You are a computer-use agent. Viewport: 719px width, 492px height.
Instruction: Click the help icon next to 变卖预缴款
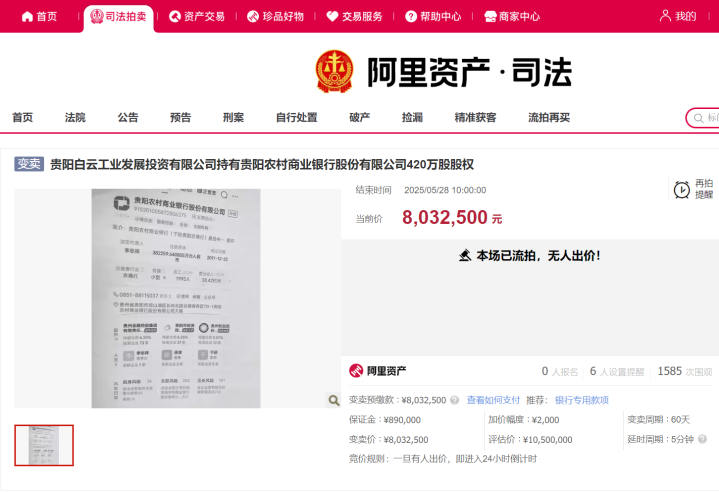point(454,400)
